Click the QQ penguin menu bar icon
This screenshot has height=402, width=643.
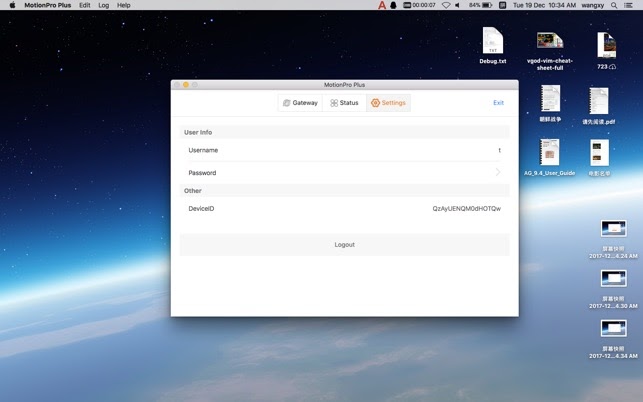[393, 5]
